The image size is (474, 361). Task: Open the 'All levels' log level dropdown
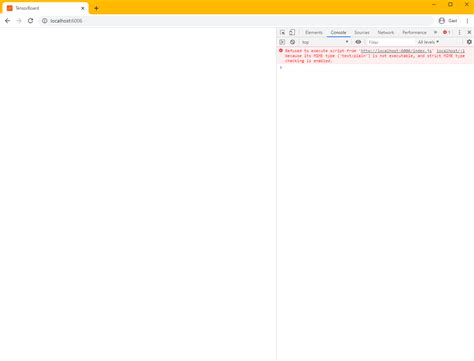pos(428,42)
